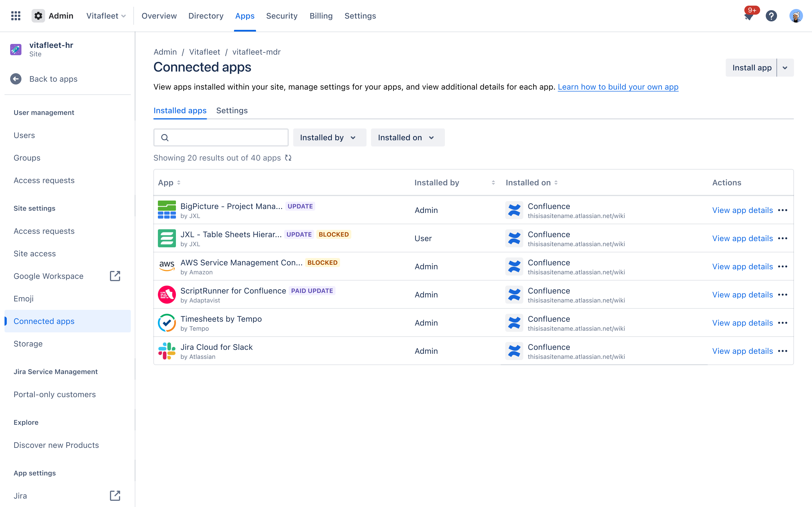This screenshot has height=507, width=812.
Task: Click the Google Workspace external link icon
Action: click(115, 276)
